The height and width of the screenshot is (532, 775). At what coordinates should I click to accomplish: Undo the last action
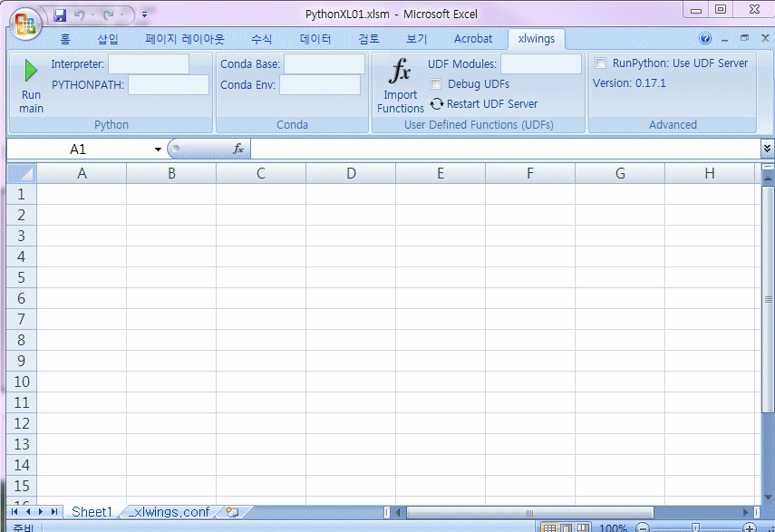click(79, 15)
